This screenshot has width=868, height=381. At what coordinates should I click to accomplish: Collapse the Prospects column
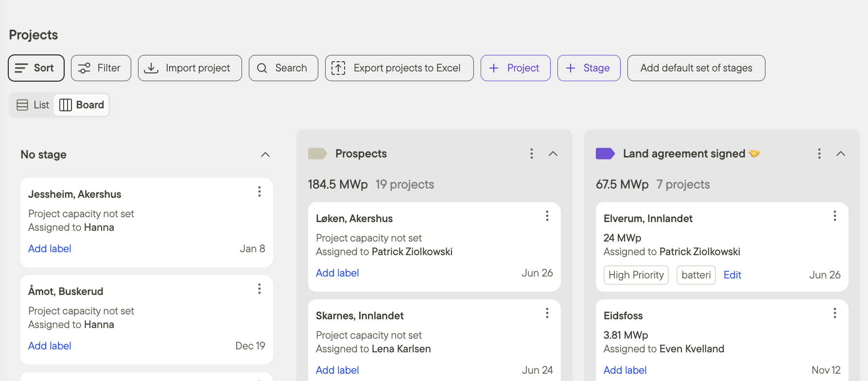point(553,154)
